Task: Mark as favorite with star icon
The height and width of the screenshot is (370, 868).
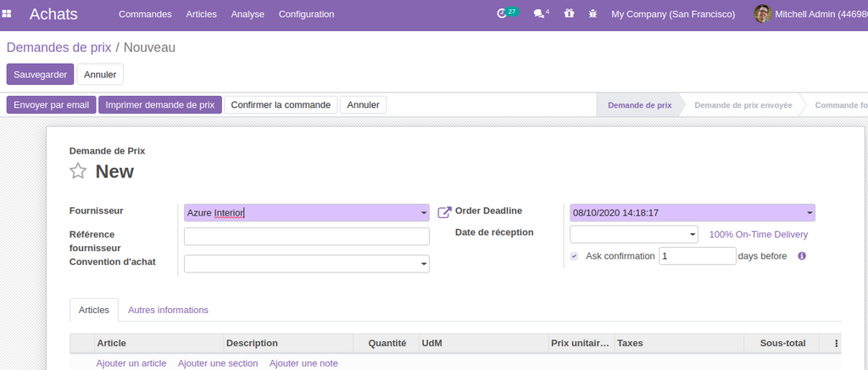Action: coord(78,171)
